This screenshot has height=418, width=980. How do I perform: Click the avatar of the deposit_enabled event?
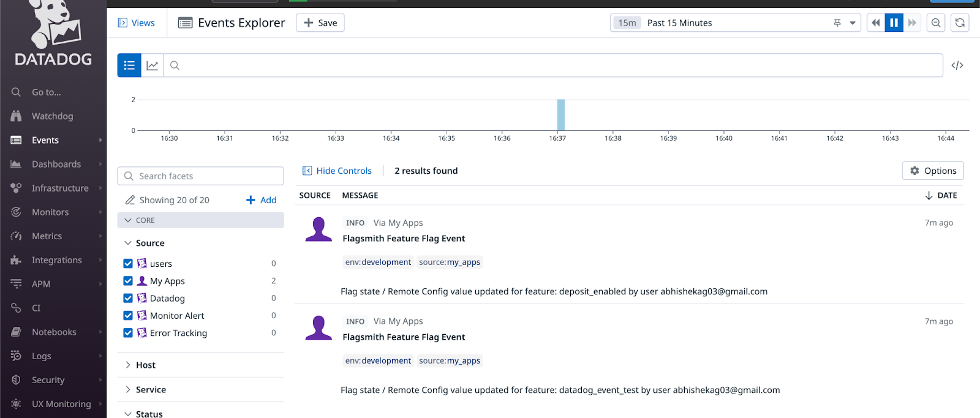coord(318,230)
